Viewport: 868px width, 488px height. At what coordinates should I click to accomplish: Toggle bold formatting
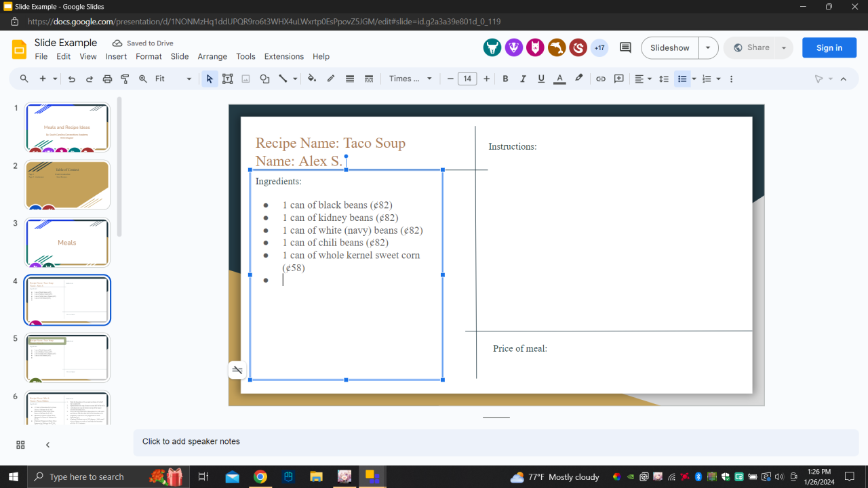[505, 79]
